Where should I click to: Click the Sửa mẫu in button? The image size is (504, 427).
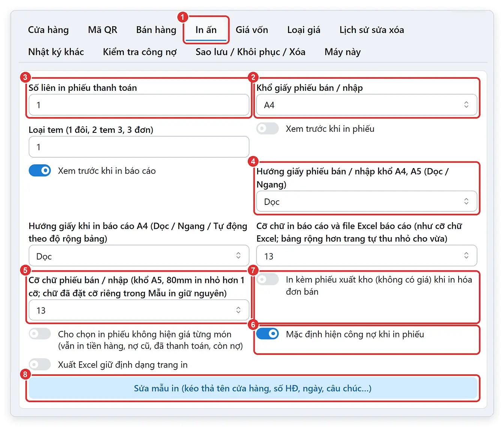click(253, 388)
